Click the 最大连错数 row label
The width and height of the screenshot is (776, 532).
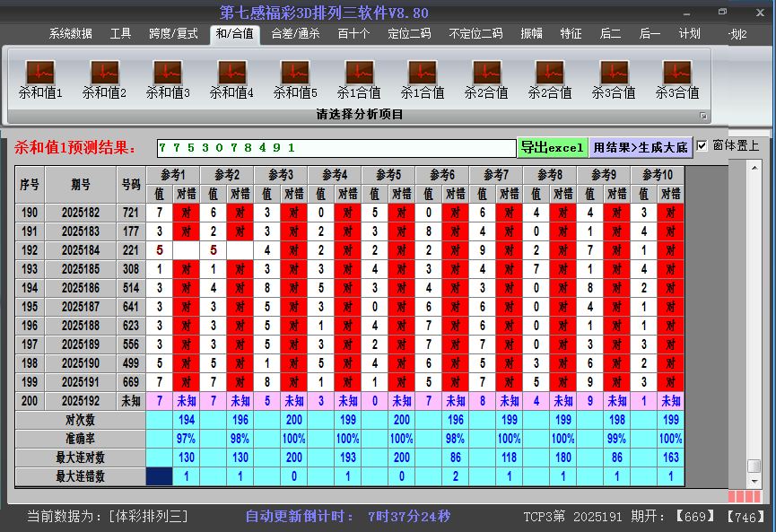coord(80,476)
